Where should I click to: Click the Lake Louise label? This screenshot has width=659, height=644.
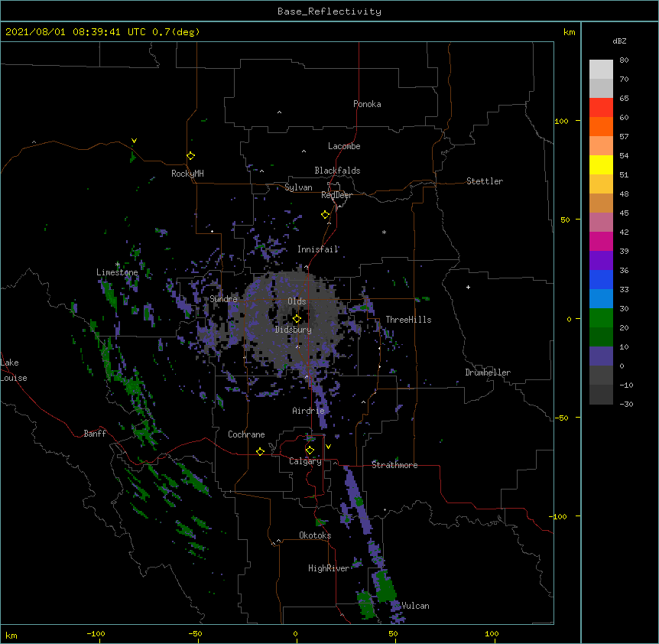click(14, 370)
